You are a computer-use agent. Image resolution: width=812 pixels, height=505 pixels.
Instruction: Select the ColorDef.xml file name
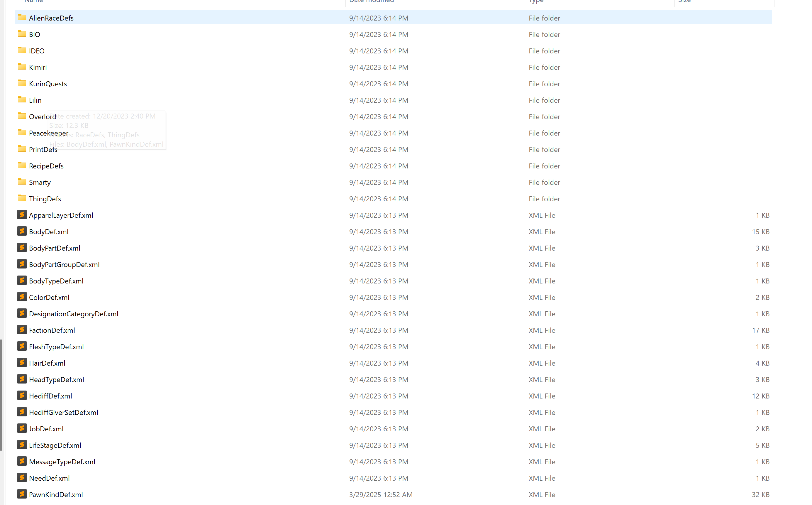point(49,297)
